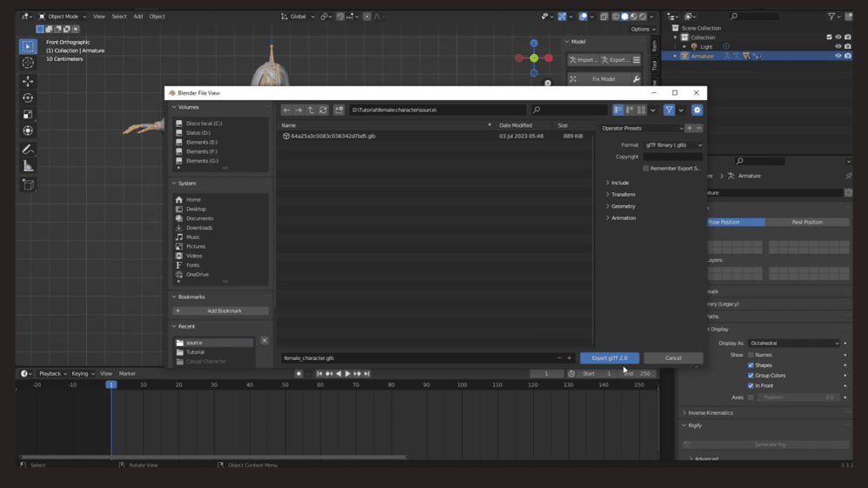
Task: Select the Select Box tool in viewport
Action: 28,46
